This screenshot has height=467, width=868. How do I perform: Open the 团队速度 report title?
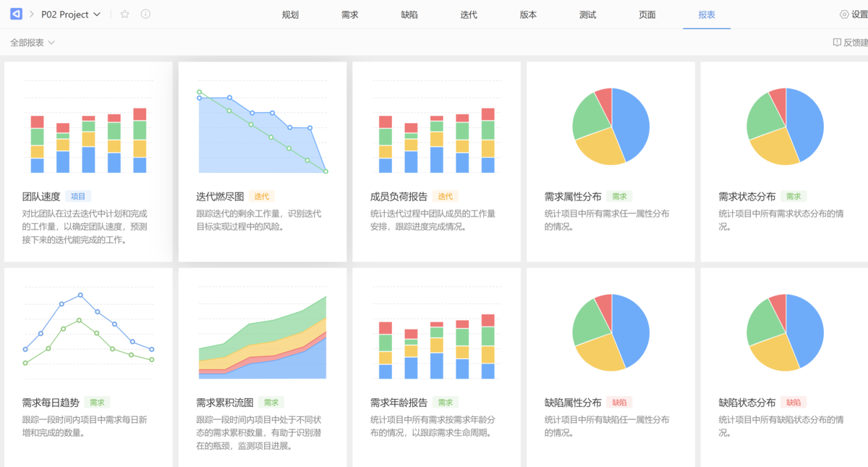click(41, 196)
